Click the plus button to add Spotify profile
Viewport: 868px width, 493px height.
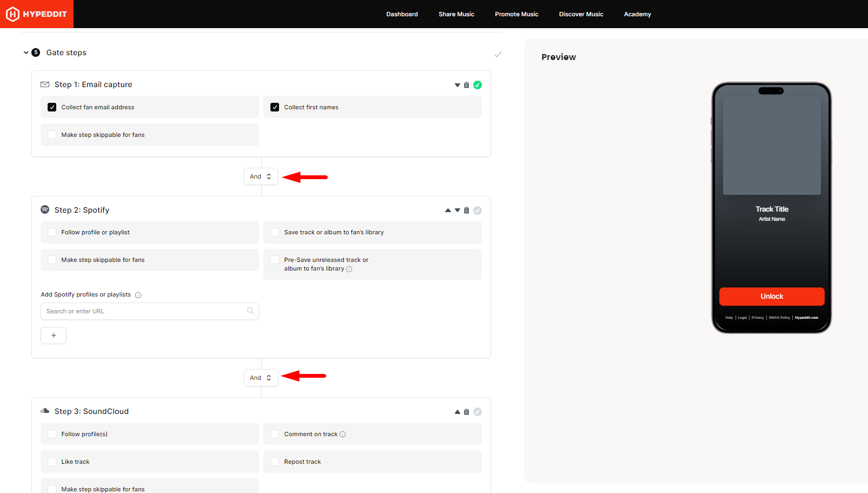click(54, 336)
